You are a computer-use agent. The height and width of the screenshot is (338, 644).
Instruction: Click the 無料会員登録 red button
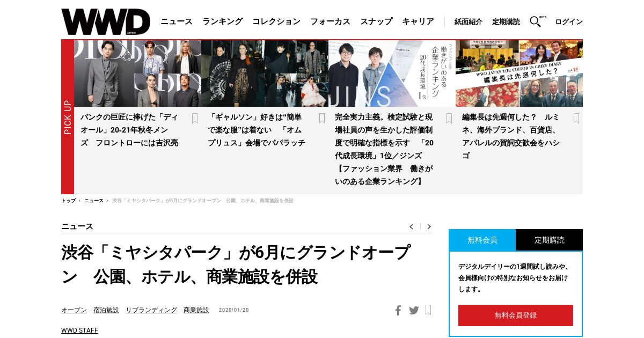(x=516, y=315)
